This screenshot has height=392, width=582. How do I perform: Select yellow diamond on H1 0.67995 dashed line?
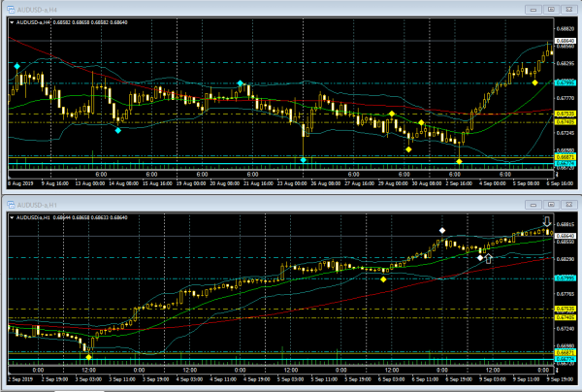tap(383, 279)
